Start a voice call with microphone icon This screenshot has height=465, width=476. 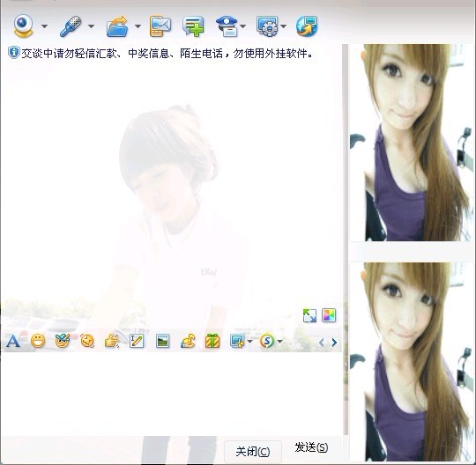coord(71,26)
